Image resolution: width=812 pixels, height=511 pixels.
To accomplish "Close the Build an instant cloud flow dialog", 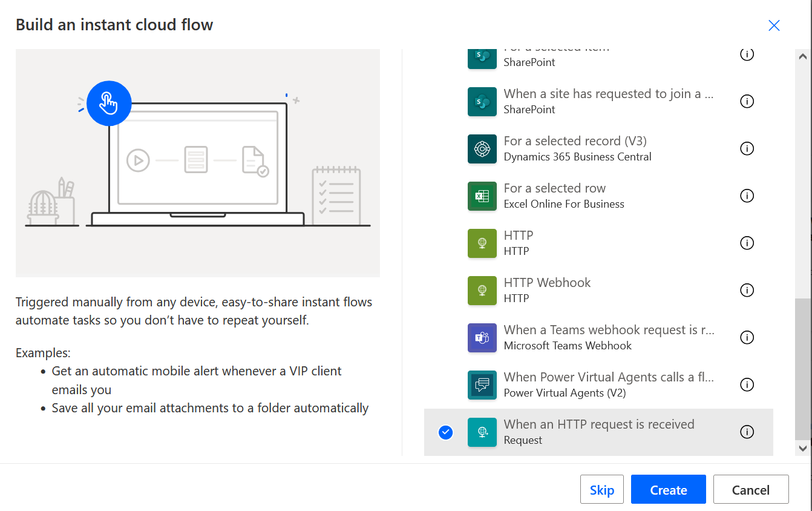I will [x=773, y=25].
